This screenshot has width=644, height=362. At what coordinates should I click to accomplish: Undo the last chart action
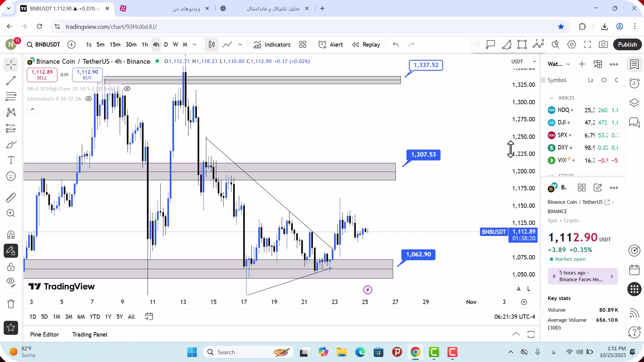(x=396, y=45)
